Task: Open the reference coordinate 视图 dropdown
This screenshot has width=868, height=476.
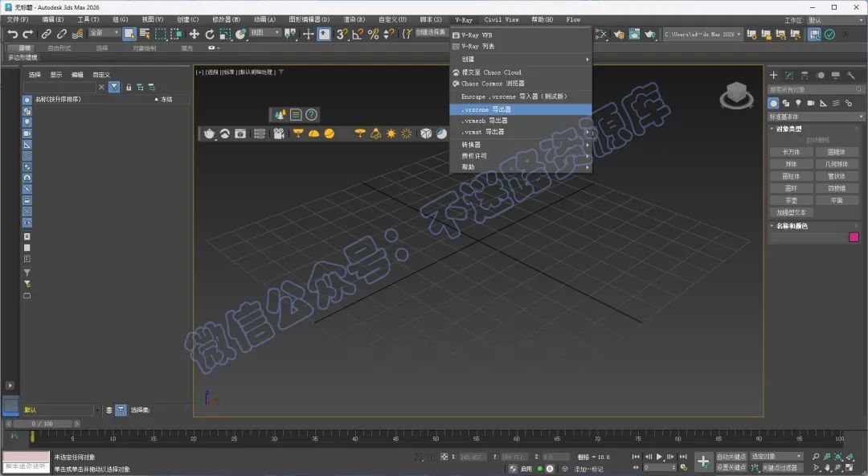Action: [265, 33]
